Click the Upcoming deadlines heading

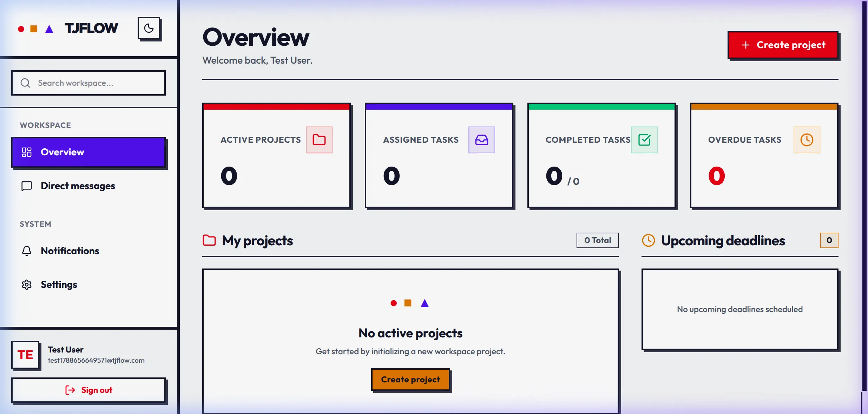tap(723, 241)
